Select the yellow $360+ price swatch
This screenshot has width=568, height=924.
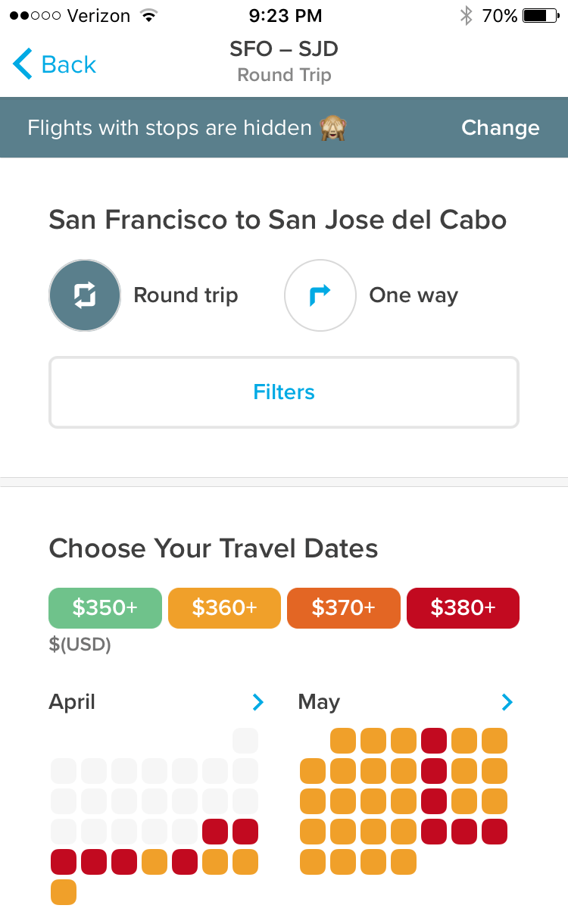click(224, 607)
